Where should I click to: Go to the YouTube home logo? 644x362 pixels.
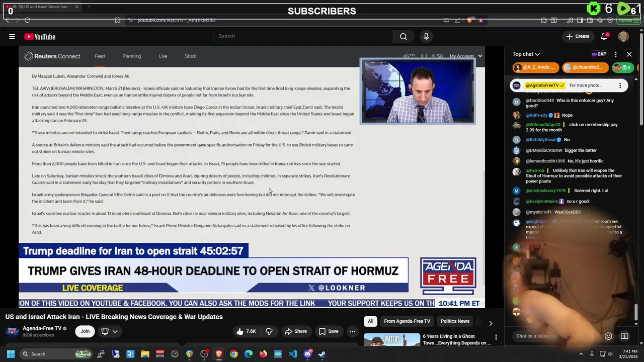tap(40, 37)
